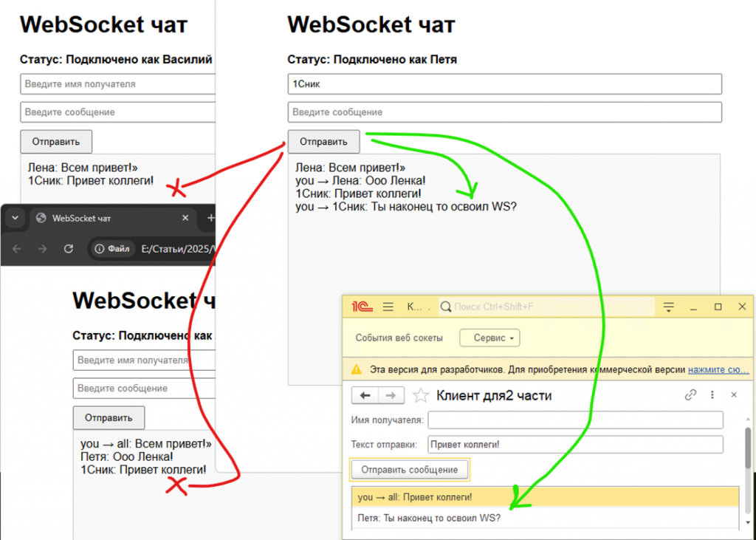Select row Петя: Ты наконец то освоил WS?
The height and width of the screenshot is (540, 756).
546,518
